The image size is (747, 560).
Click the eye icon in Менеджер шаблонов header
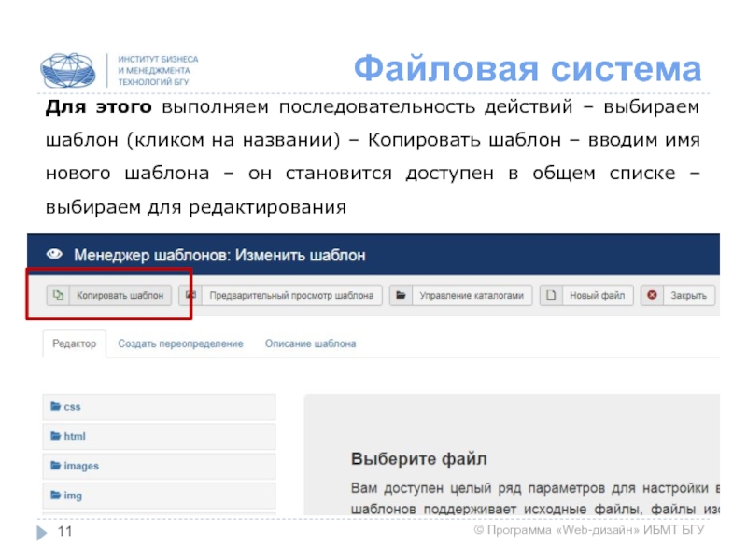[x=54, y=254]
